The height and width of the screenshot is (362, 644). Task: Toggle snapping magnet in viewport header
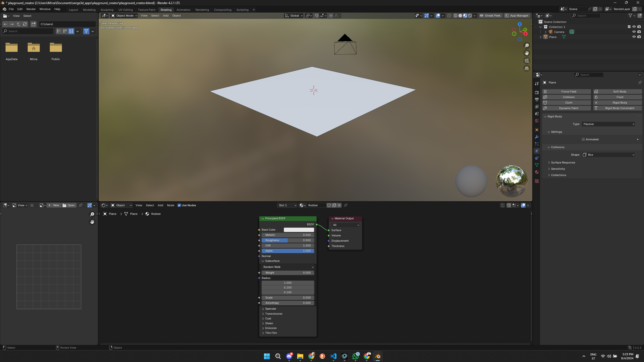pos(317,16)
